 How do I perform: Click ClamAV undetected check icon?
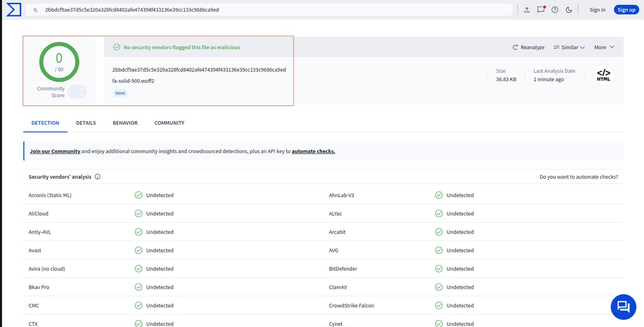point(439,287)
